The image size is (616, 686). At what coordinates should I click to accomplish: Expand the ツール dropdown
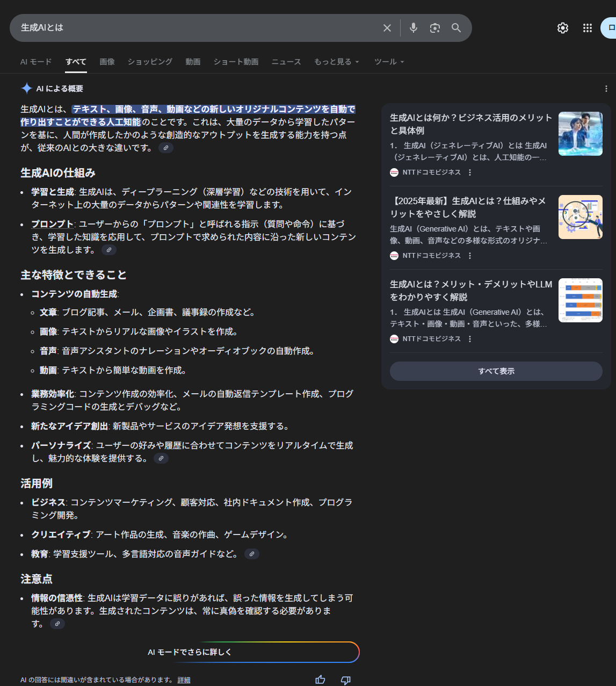[x=389, y=62]
